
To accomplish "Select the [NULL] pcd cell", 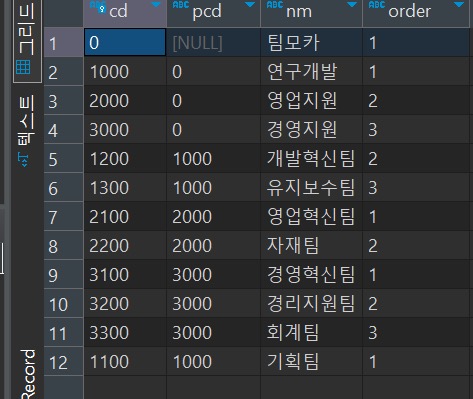I will click(x=213, y=42).
